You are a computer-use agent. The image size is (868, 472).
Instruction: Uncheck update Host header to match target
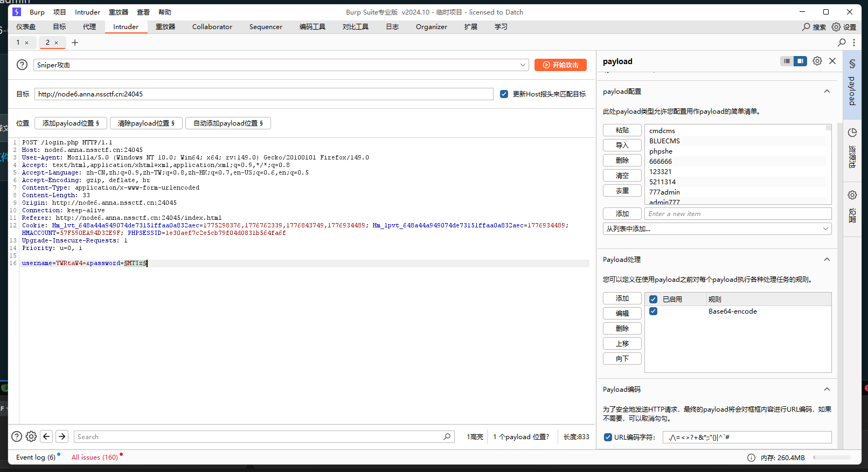(504, 94)
